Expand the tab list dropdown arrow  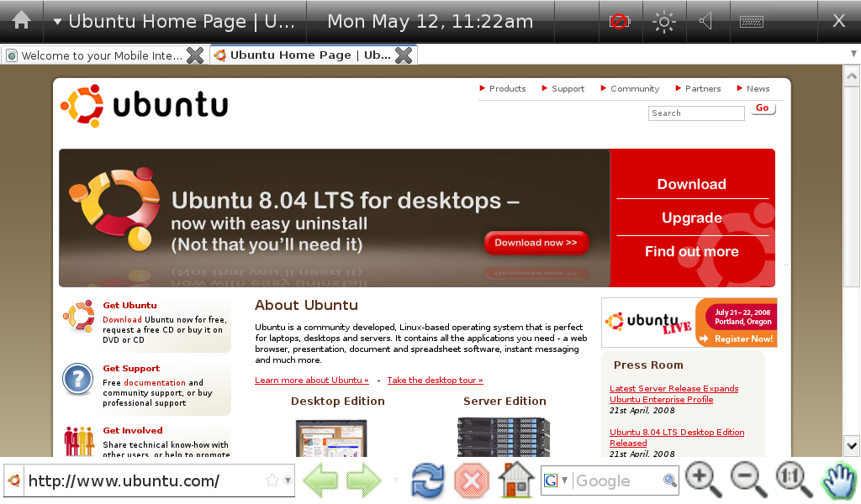(853, 54)
